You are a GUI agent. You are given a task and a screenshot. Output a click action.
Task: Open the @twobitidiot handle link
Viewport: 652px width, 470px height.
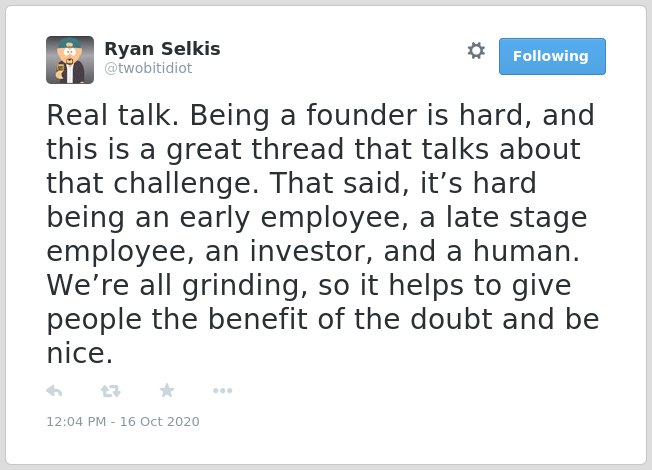click(148, 68)
